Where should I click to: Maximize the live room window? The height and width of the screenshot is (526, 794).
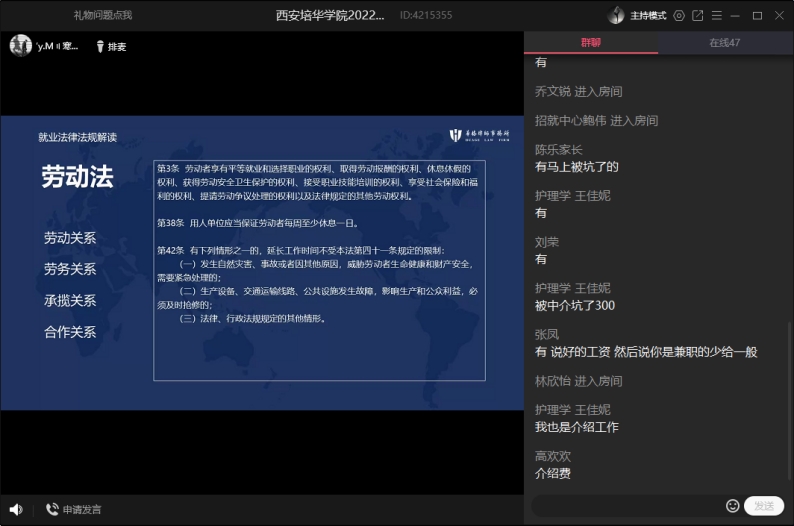point(757,15)
